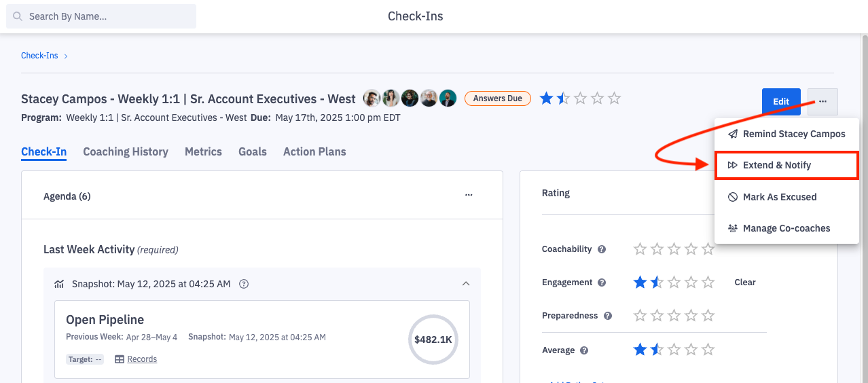868x383 pixels.
Task: Select Extend & Notify menu option
Action: (777, 165)
